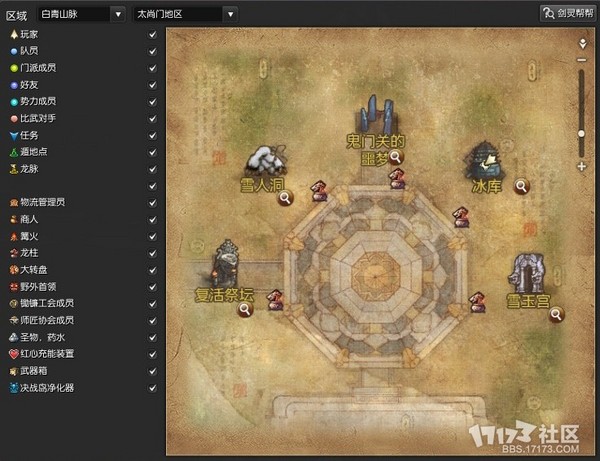Click the magnifier under 复活祭坛
Viewport: 600px width, 461px height.
tap(245, 309)
